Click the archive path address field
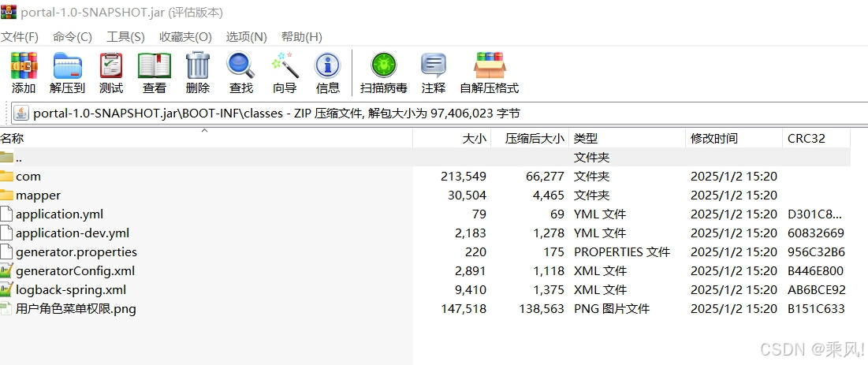 (441, 114)
